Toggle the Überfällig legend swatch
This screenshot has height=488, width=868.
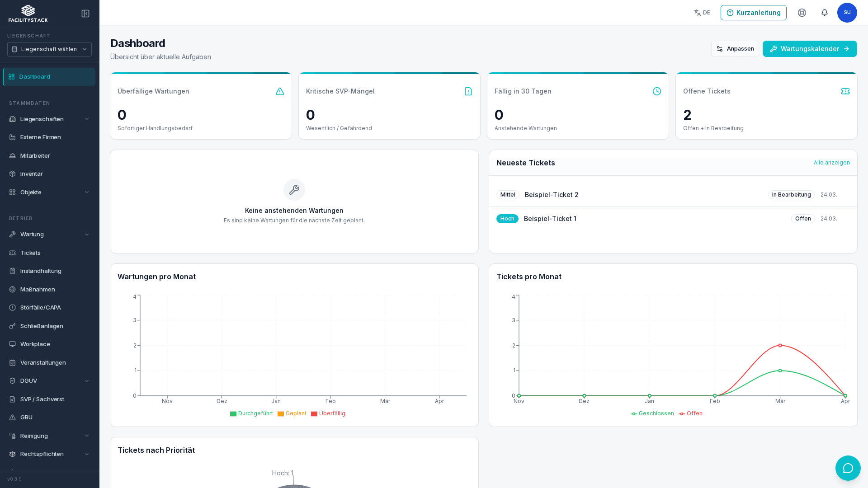tap(314, 414)
